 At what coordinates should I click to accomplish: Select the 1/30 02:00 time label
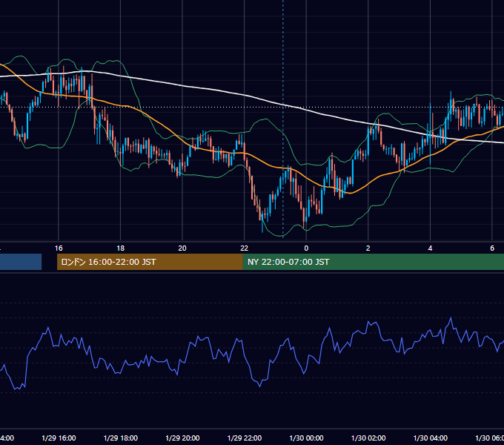click(368, 438)
